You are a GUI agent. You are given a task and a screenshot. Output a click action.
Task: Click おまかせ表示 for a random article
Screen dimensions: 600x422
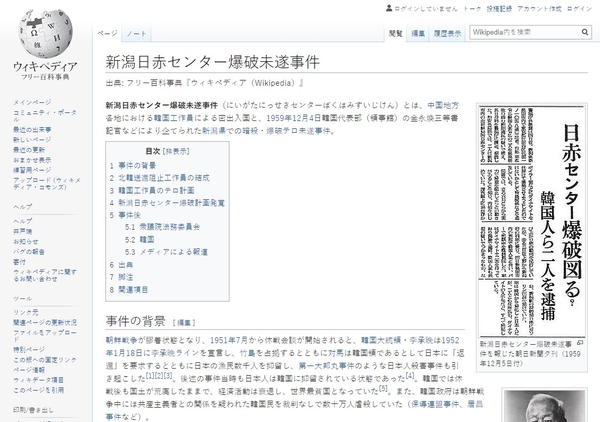tap(32, 160)
